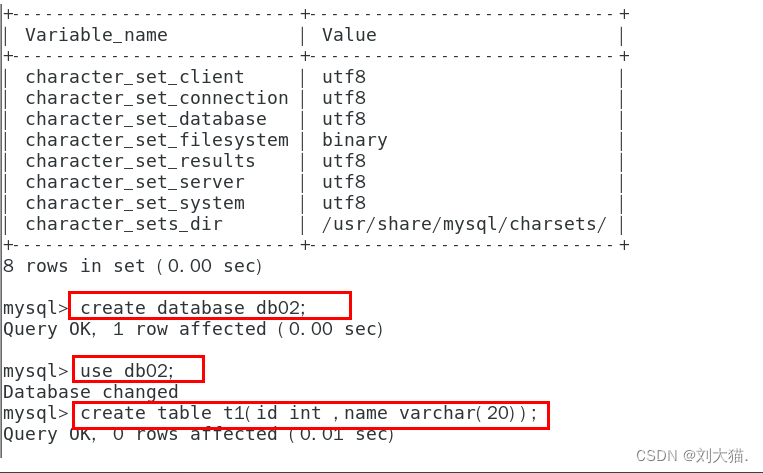Click the "use db02;" command
This screenshot has width=763, height=473.
[x=138, y=370]
